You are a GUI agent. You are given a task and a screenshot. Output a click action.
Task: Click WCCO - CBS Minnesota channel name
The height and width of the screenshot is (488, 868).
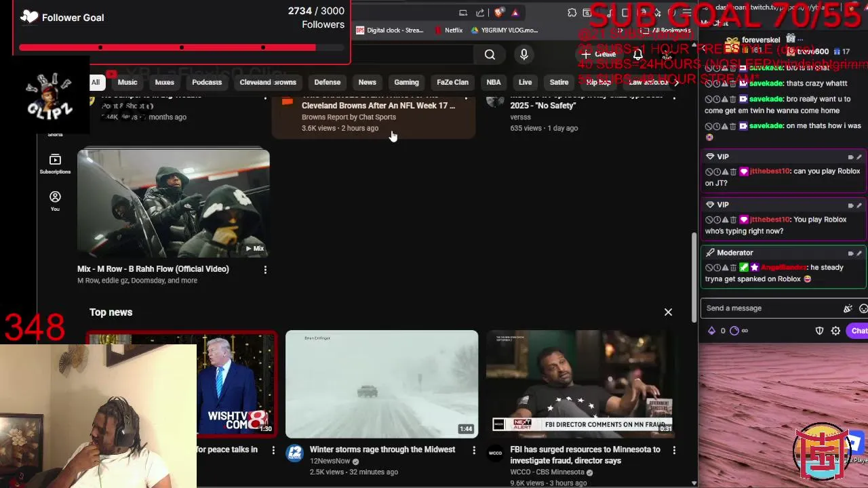(x=547, y=472)
